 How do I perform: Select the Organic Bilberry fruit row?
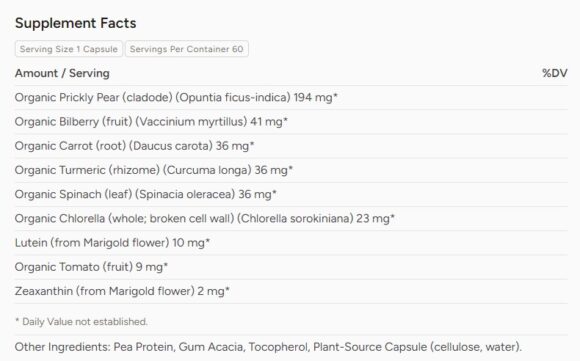[x=291, y=122]
